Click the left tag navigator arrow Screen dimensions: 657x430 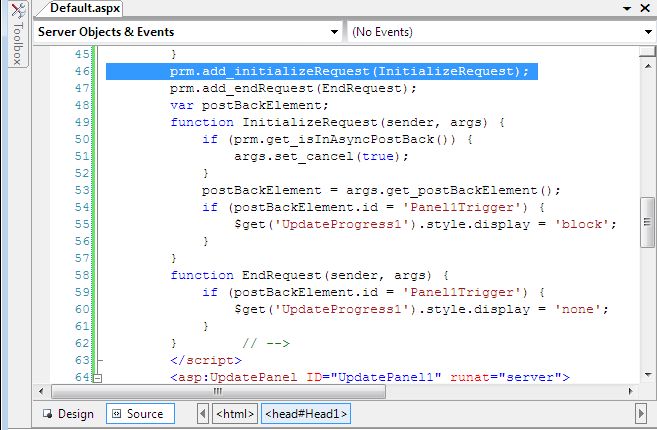(203, 414)
